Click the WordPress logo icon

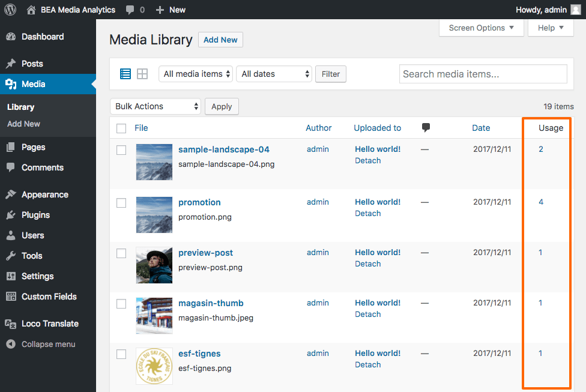10,10
